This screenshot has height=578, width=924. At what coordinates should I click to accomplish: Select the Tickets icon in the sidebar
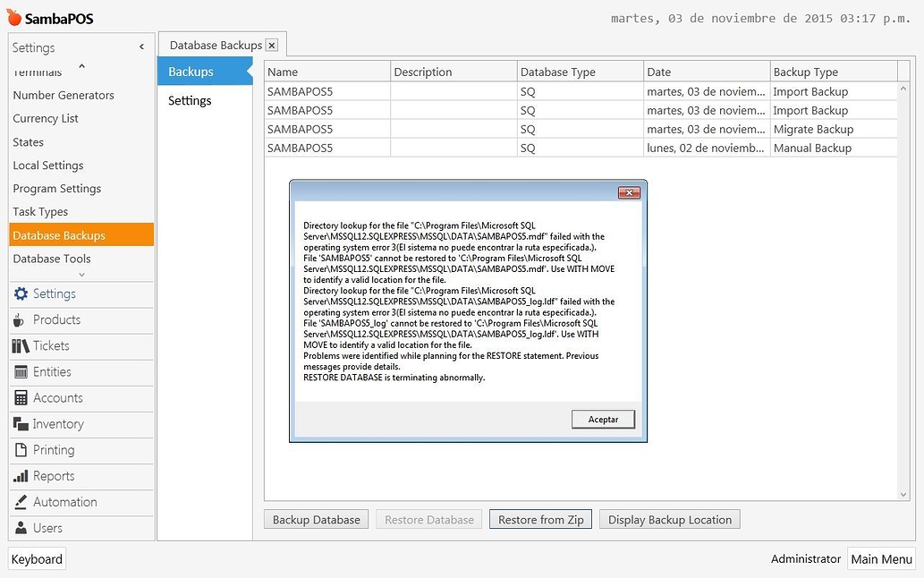(19, 346)
